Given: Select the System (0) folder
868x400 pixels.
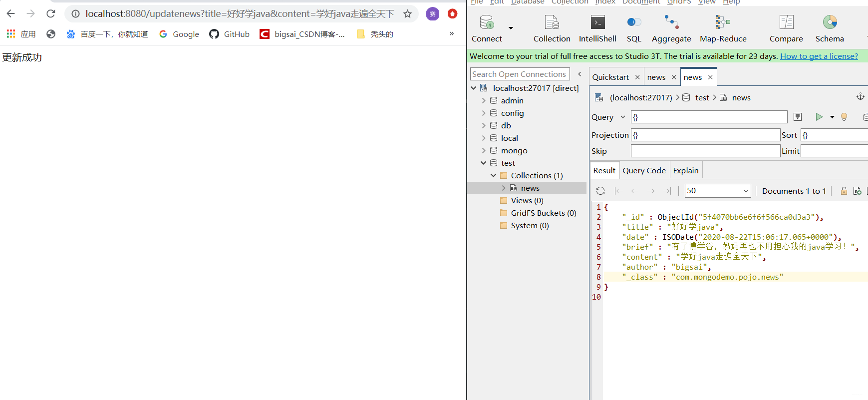Looking at the screenshot, I should point(524,225).
